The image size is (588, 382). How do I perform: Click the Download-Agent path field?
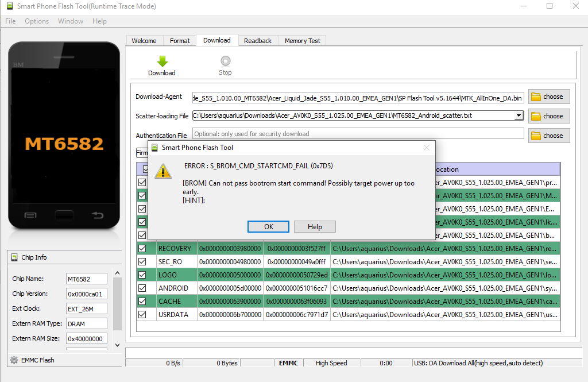click(358, 98)
